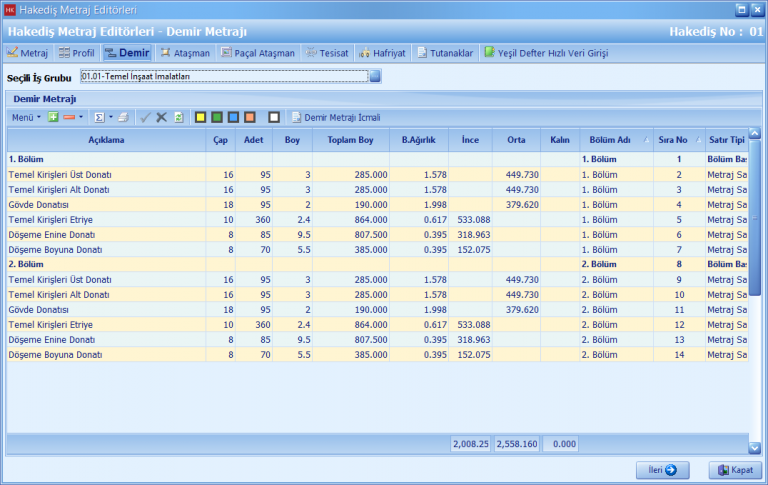Screen dimensions: 768x485
Task: Open the Menü dropdown
Action: pyautogui.click(x=25, y=117)
